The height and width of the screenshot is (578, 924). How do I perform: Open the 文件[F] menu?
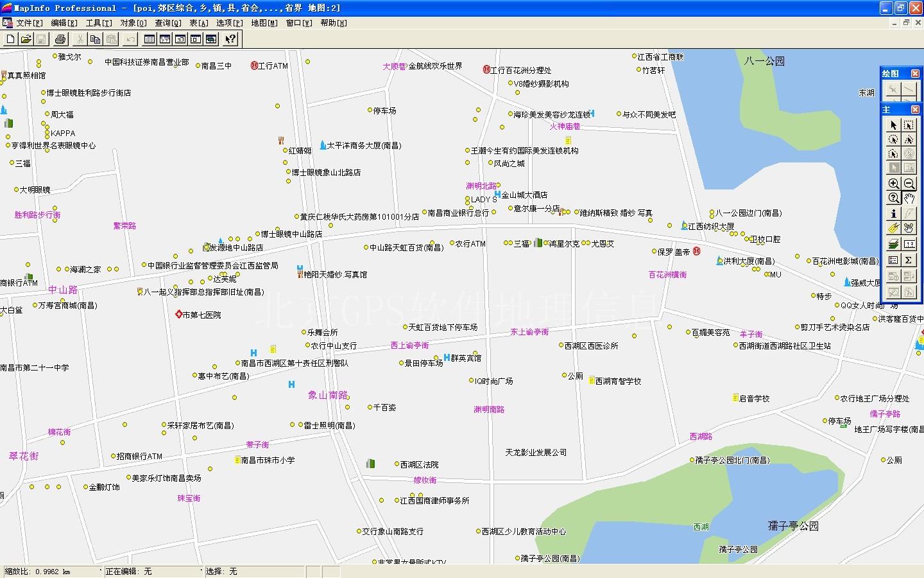pyautogui.click(x=30, y=23)
